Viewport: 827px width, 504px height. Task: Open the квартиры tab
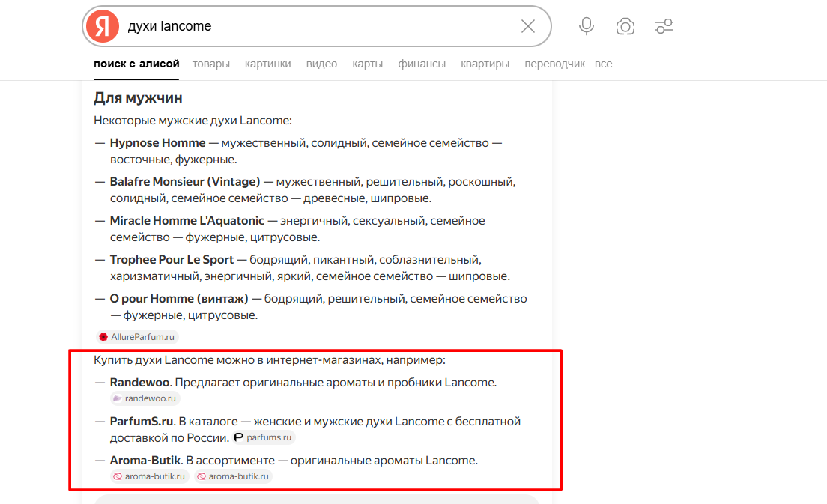[485, 64]
